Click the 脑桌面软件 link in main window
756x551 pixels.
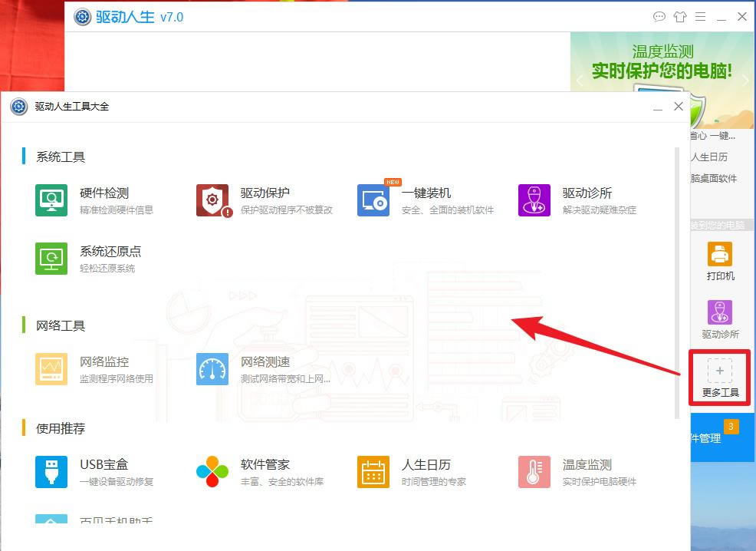click(714, 179)
